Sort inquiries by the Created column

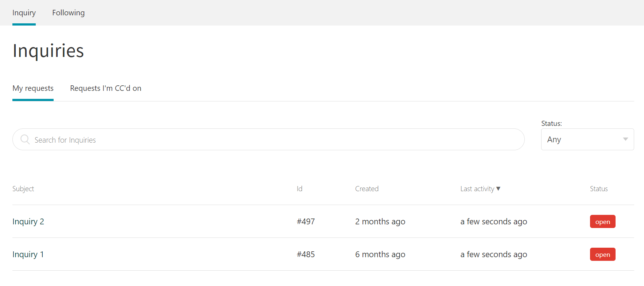pos(366,189)
